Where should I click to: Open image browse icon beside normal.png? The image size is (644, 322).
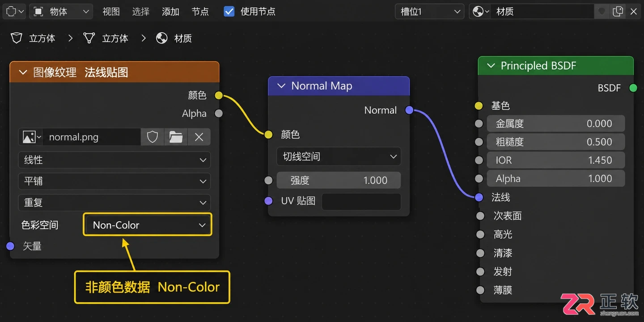(x=31, y=137)
